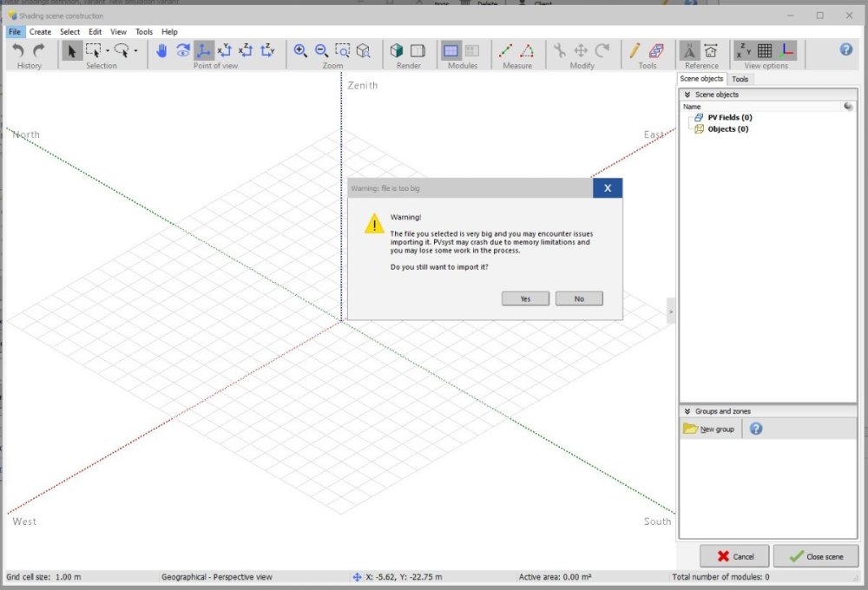This screenshot has width=868, height=590.
Task: Open the Create menu
Action: coord(40,31)
